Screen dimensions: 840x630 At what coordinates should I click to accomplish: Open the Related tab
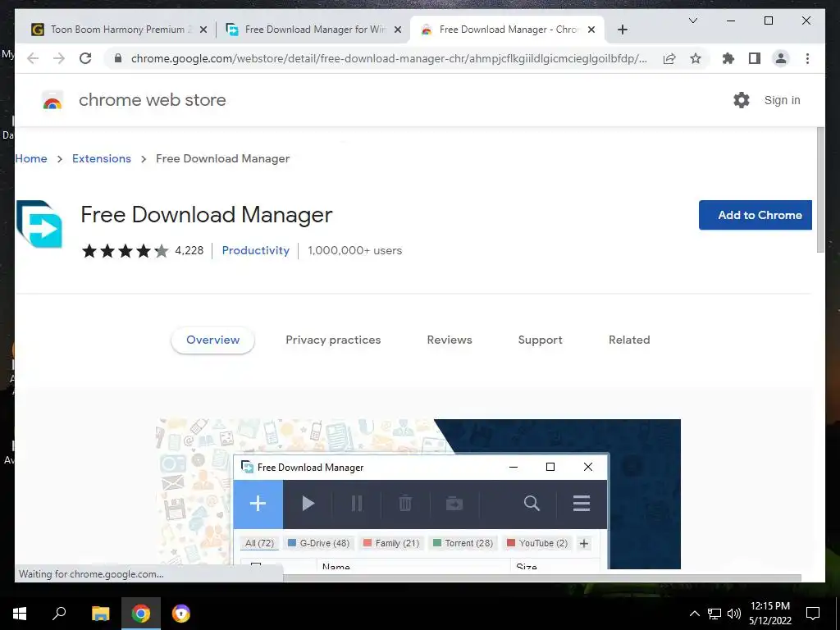click(629, 340)
